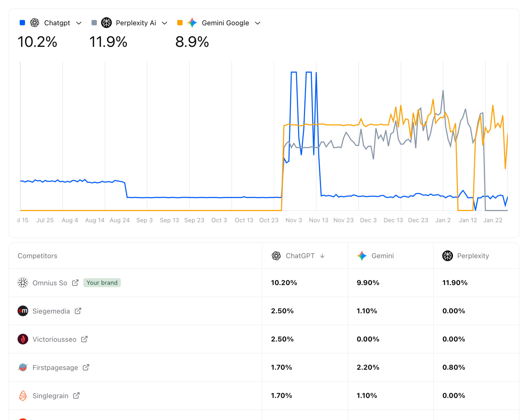Sort the table by the ChatGPT column arrow

(x=322, y=256)
